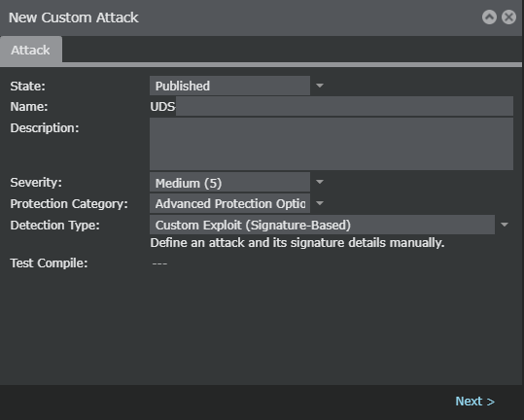
Task: Go to the Next step
Action: click(x=474, y=402)
